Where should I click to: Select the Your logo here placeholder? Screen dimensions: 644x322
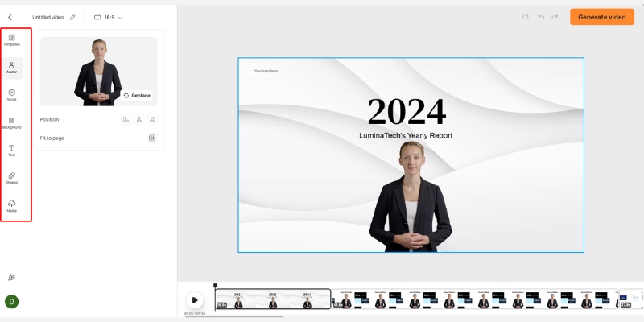point(266,71)
